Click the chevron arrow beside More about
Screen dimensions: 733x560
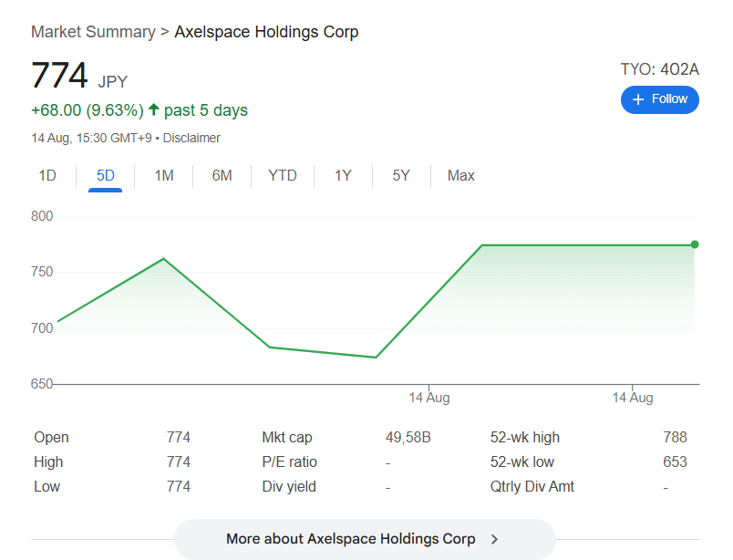[x=494, y=539]
